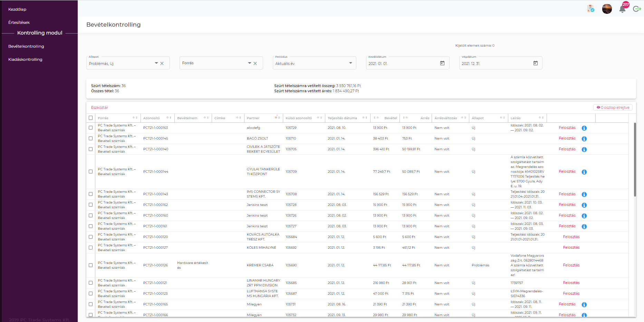Open the notifications bell with 217 badge
Image resolution: width=644 pixels, height=322 pixels.
click(x=623, y=9)
